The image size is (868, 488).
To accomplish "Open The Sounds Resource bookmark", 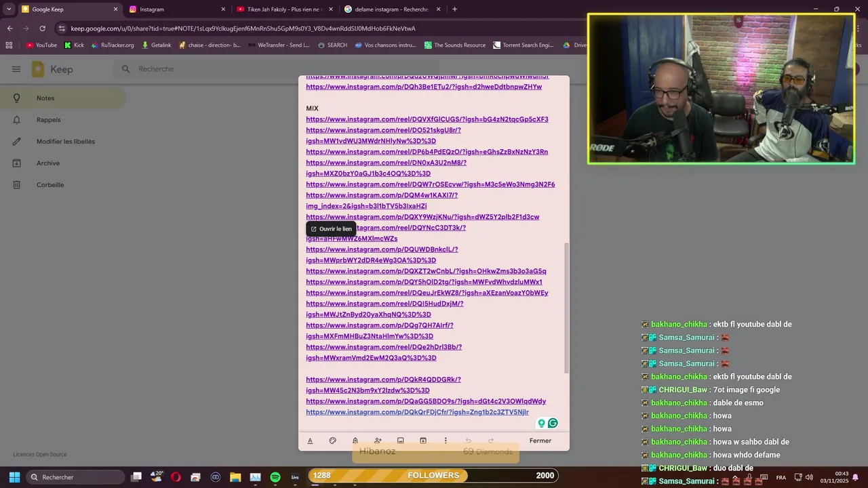I will click(455, 45).
